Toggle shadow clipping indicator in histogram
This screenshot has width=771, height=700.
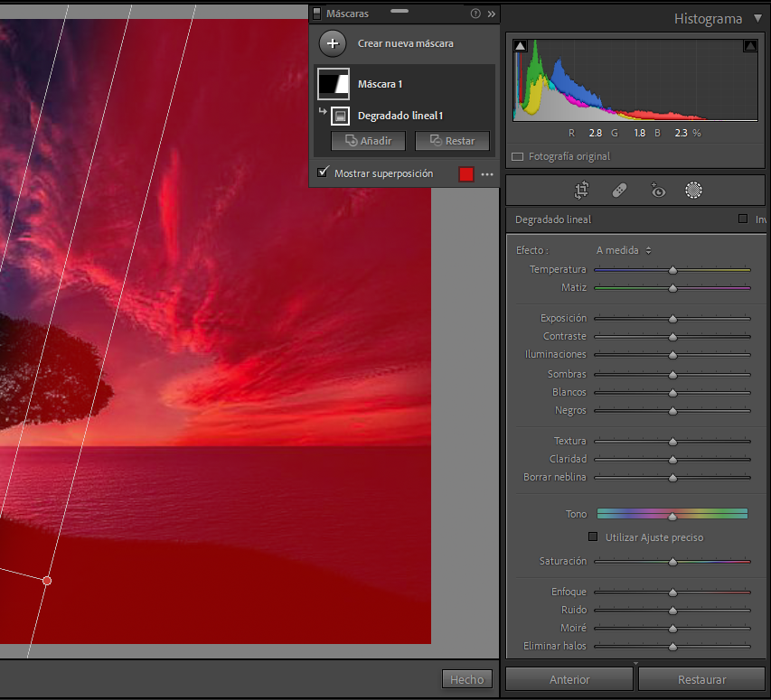click(520, 46)
